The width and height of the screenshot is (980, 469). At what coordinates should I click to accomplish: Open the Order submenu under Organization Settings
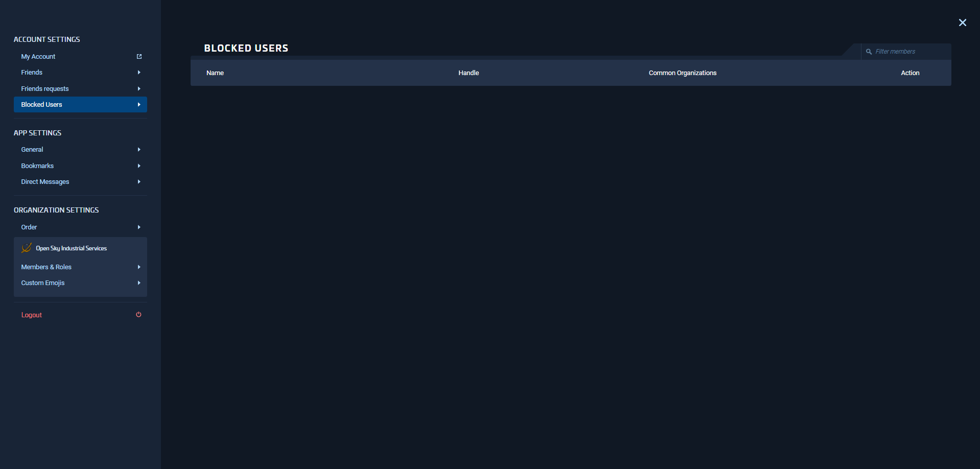138,227
